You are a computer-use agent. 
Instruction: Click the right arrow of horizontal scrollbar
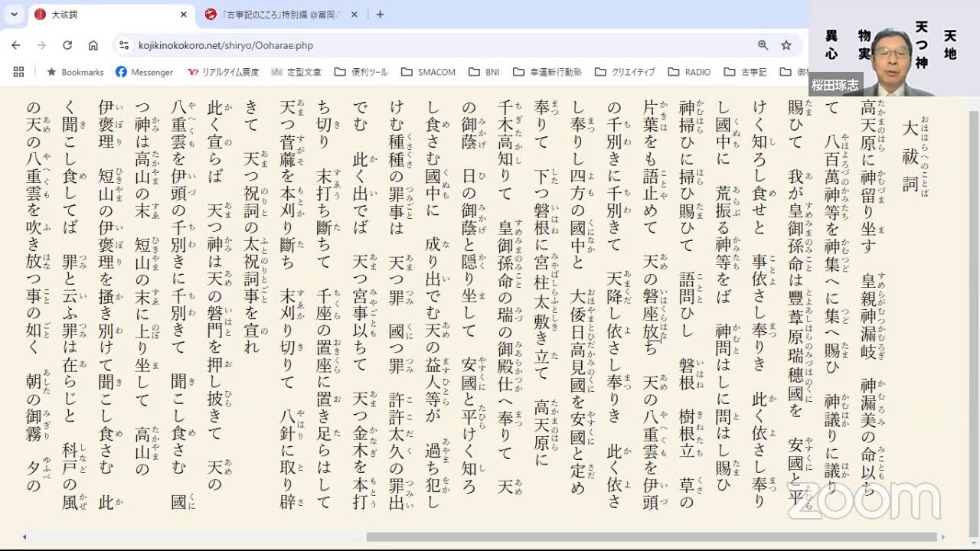click(x=943, y=537)
